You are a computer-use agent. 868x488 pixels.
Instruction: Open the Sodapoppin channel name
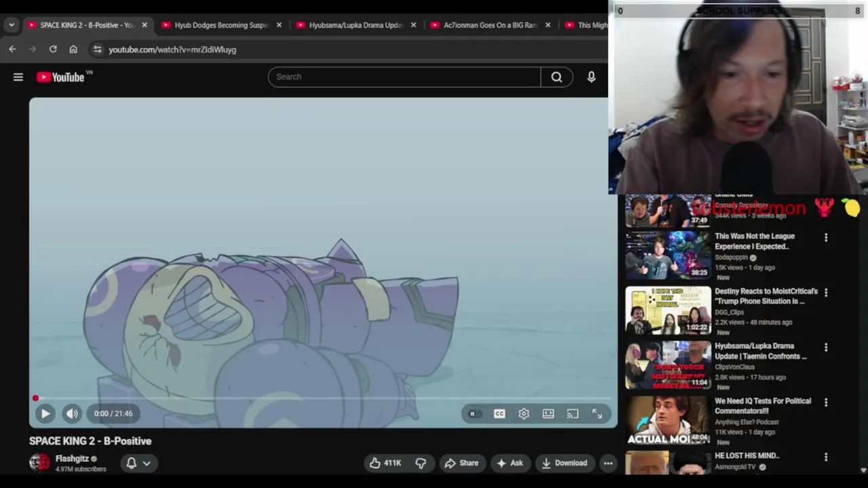tap(731, 258)
